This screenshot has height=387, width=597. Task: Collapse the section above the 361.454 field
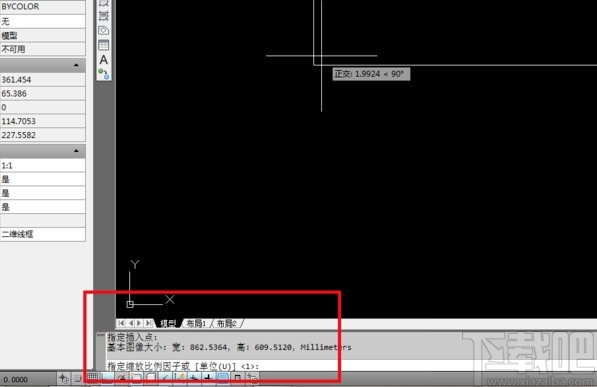click(x=76, y=65)
